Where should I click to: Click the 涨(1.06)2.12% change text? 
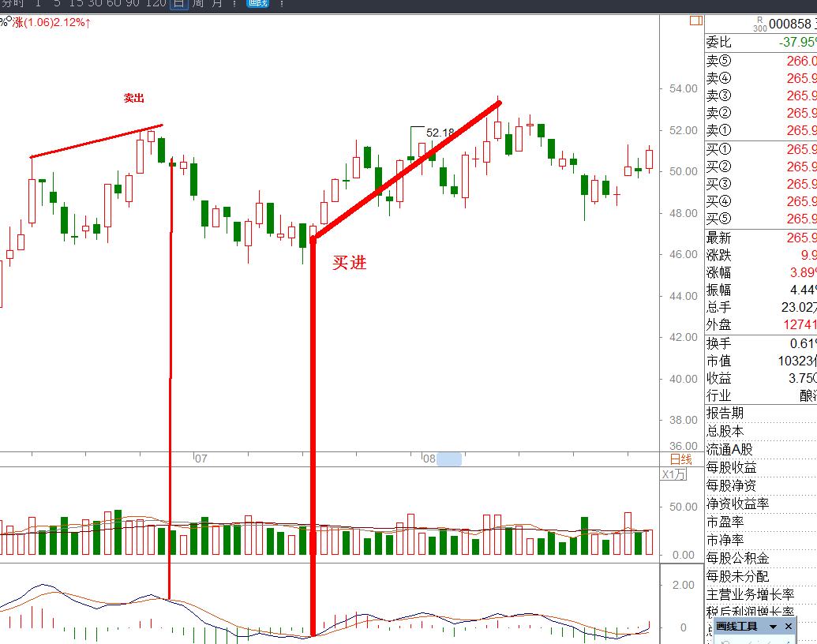point(51,22)
